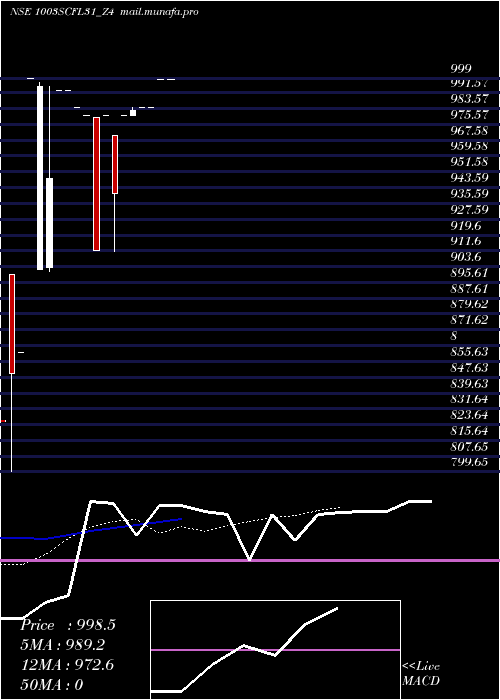Click the 799.65 axis label
500x700 pixels.
pyautogui.click(x=469, y=462)
